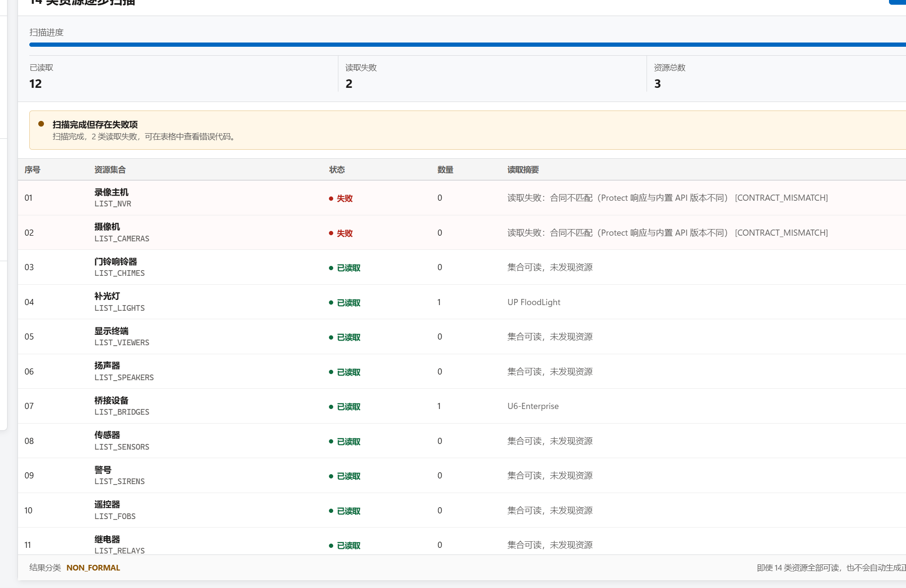This screenshot has width=906, height=588.
Task: Click the 扫描进度 label
Action: [46, 33]
